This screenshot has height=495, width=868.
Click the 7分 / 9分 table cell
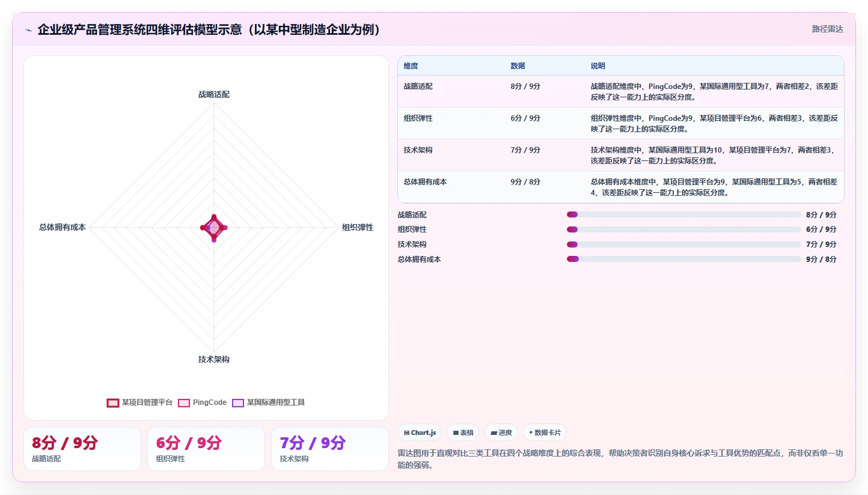(525, 150)
